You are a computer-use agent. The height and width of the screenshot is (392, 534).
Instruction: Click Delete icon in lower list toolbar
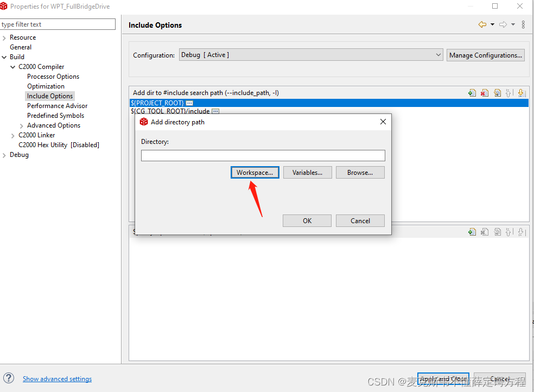485,232
